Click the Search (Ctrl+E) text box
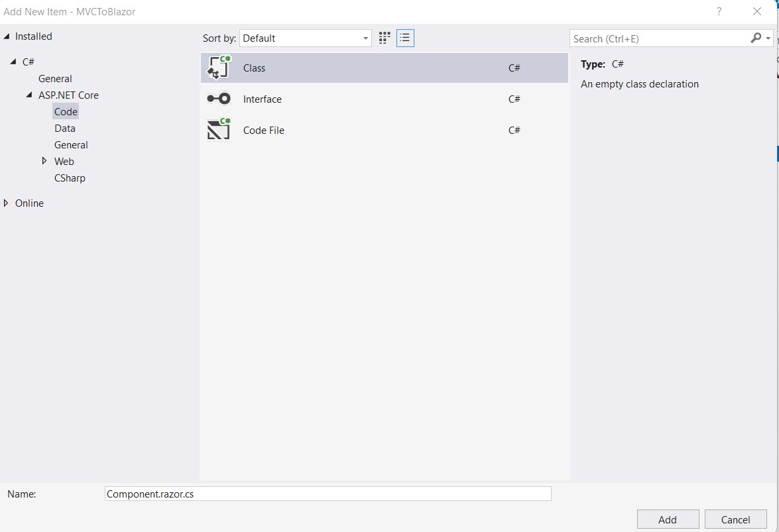779x532 pixels. click(x=656, y=38)
